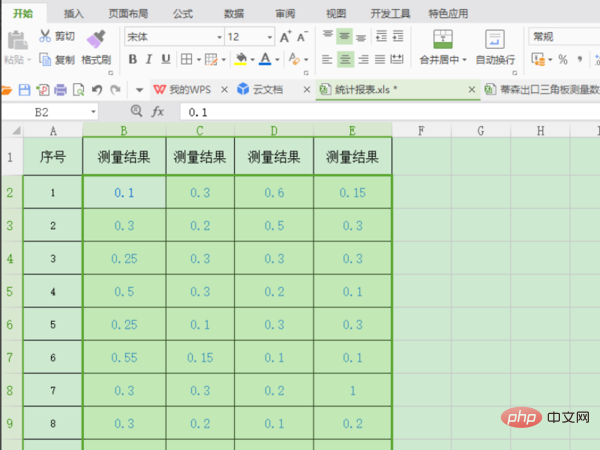Viewport: 600px width, 450px height.
Task: Undo the last action
Action: pyautogui.click(x=97, y=90)
